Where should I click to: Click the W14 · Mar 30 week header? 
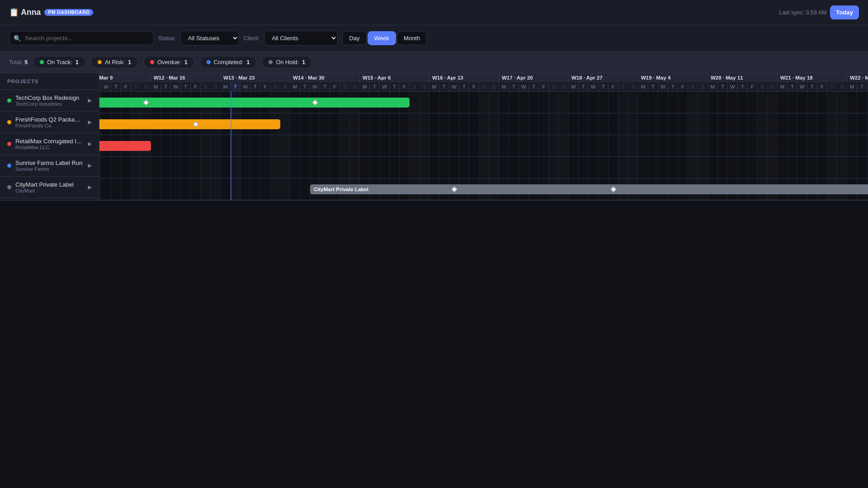pyautogui.click(x=325, y=78)
